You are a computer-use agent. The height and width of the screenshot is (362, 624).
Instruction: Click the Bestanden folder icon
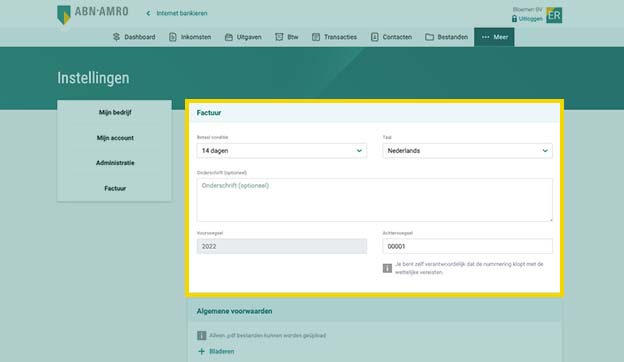tap(429, 37)
